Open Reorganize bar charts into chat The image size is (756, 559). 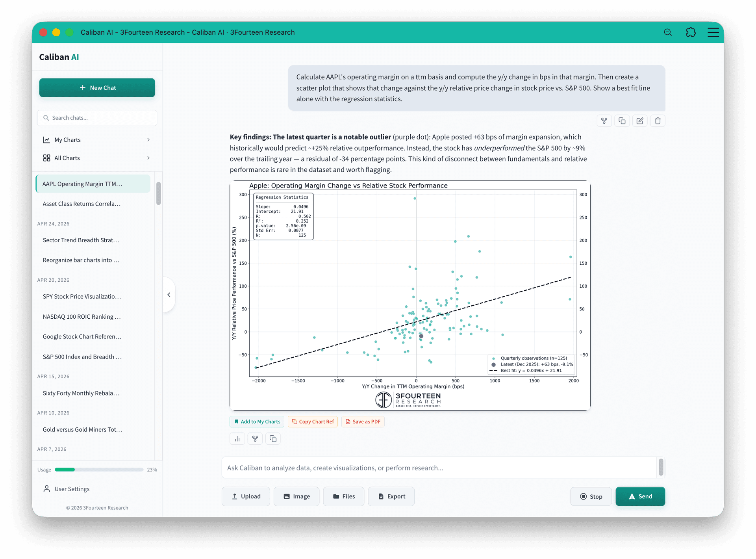coord(93,260)
